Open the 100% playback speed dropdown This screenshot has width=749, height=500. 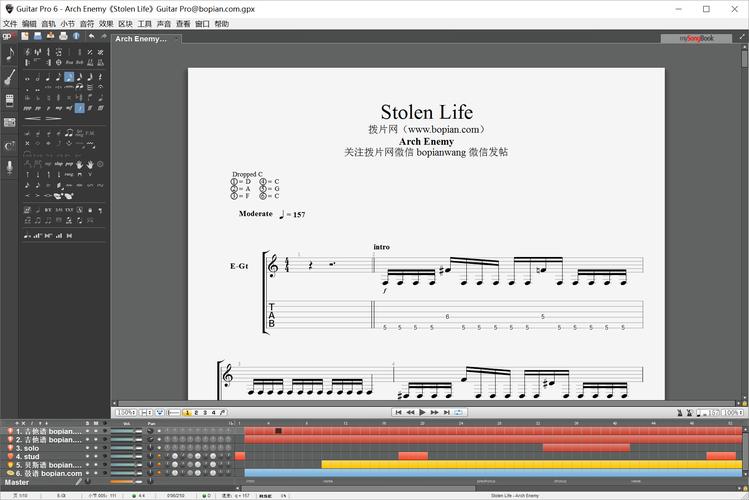point(733,413)
